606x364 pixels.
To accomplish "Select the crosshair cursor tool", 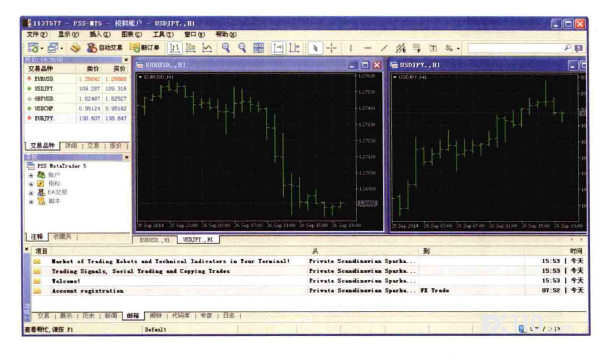I will pyautogui.click(x=332, y=48).
